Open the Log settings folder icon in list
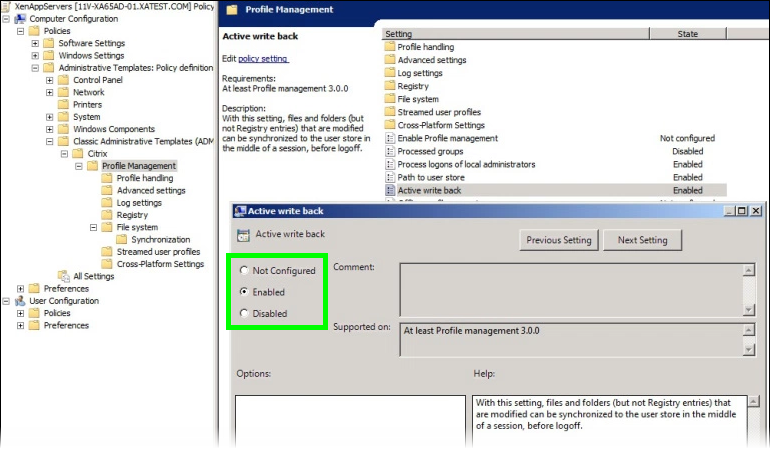The image size is (770, 449). [x=390, y=73]
